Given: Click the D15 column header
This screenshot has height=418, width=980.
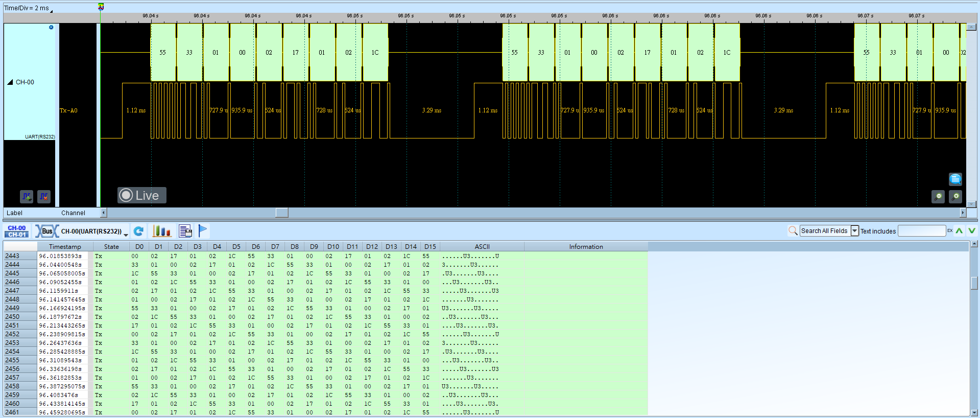Looking at the screenshot, I should [430, 247].
